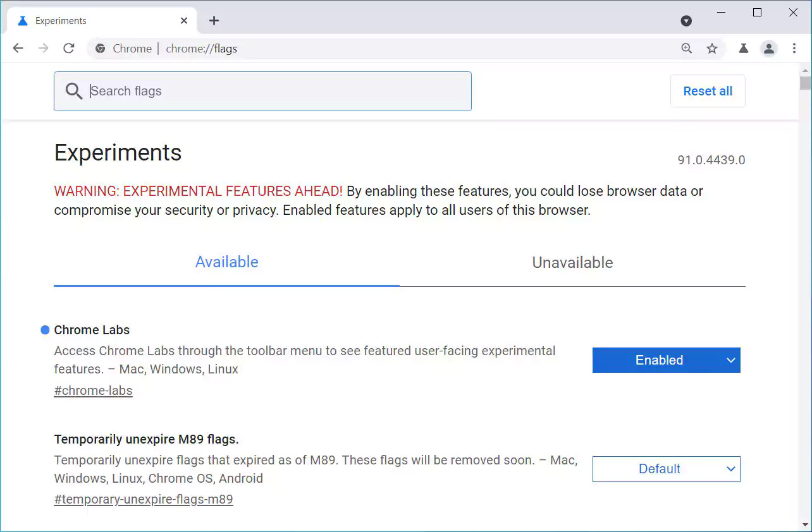Follow the #temporary-unexpire-flags-m89 link

tap(144, 499)
